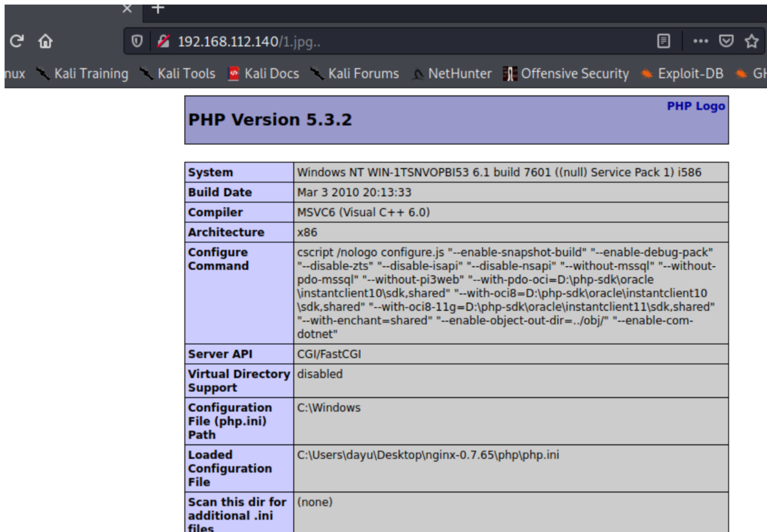The width and height of the screenshot is (767, 532).
Task: Open page actions three-dot menu
Action: [701, 41]
